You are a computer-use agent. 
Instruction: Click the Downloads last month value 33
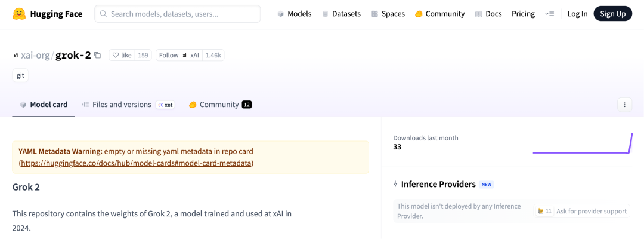coord(397,147)
